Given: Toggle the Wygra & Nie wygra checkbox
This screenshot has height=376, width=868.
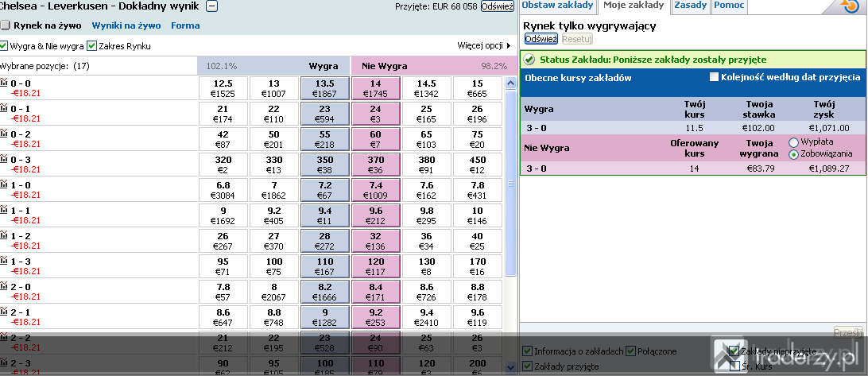Looking at the screenshot, I should pos(4,46).
